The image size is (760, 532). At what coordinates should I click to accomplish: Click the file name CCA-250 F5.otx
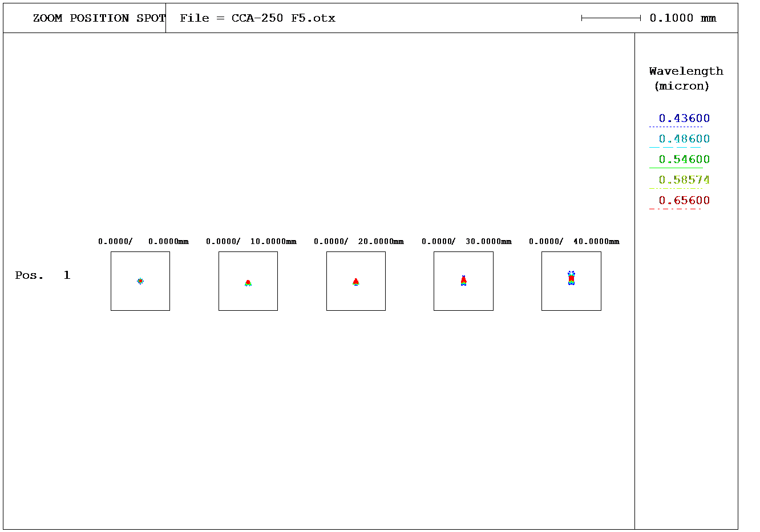(283, 18)
